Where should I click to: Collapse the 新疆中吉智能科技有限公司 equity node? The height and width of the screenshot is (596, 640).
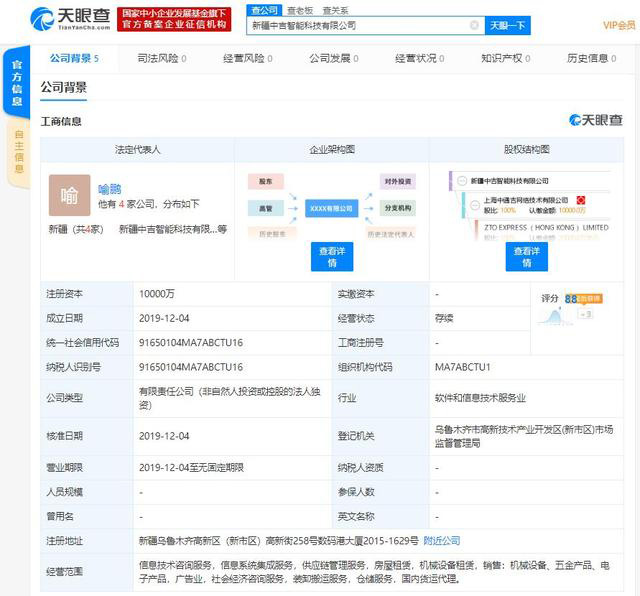point(462,181)
